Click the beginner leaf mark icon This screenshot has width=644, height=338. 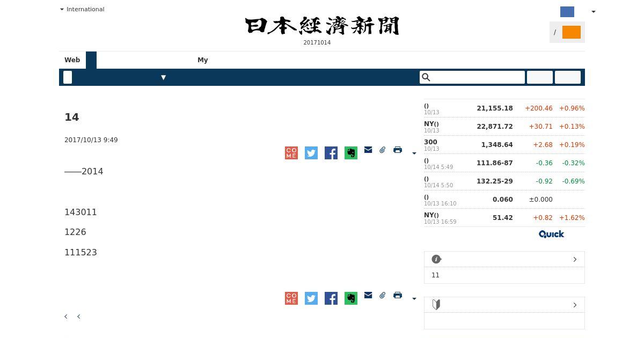pos(436,305)
